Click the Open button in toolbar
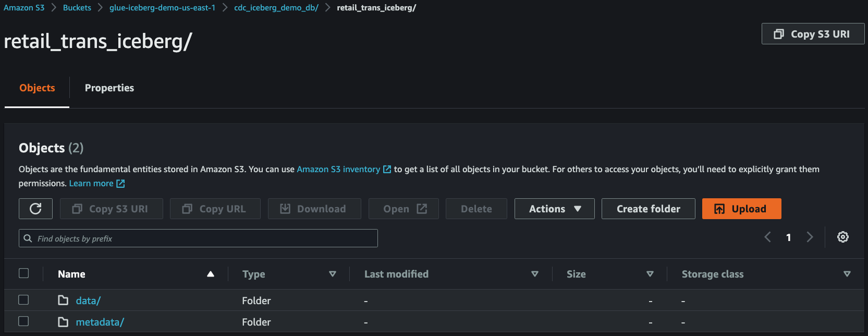868x336 pixels. (x=404, y=209)
